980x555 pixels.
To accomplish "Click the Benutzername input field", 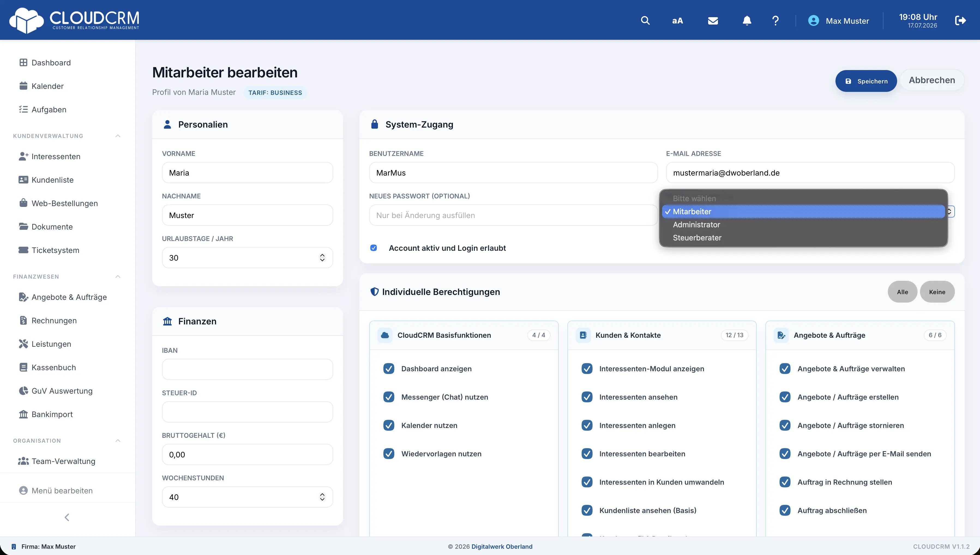I will pos(513,173).
